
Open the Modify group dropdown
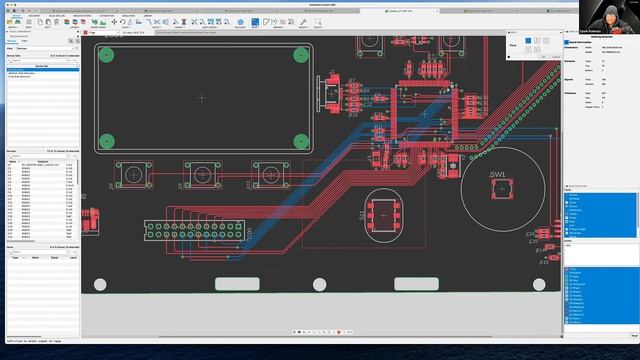coord(304,27)
